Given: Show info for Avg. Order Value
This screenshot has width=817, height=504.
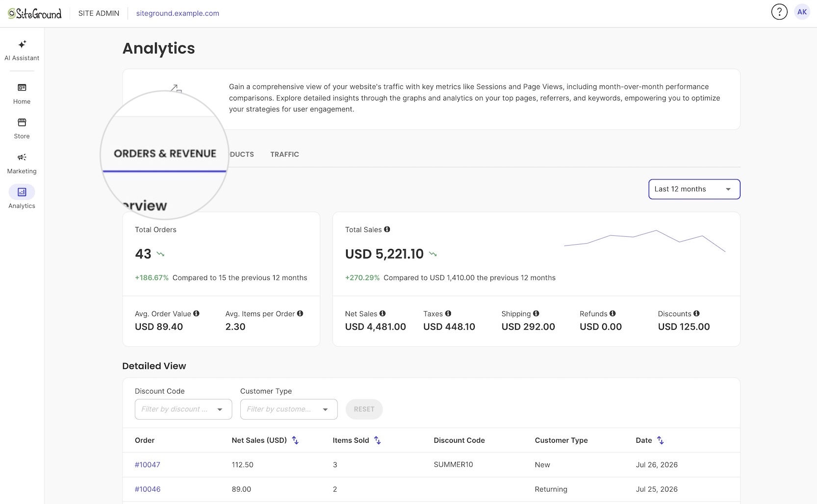Looking at the screenshot, I should pyautogui.click(x=196, y=313).
